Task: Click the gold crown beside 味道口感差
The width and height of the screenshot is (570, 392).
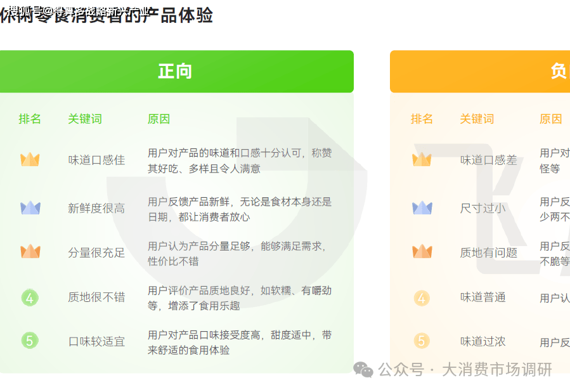Action: tap(422, 160)
